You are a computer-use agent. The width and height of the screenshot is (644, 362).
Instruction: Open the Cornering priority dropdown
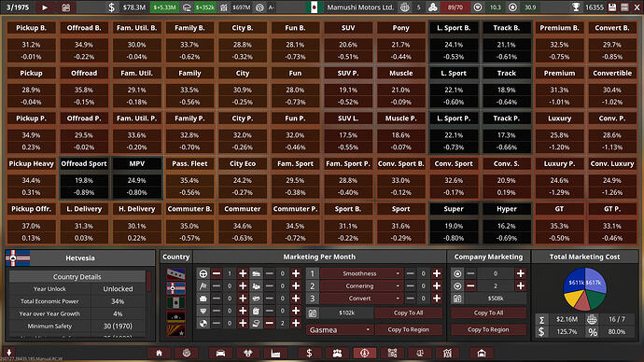[361, 286]
